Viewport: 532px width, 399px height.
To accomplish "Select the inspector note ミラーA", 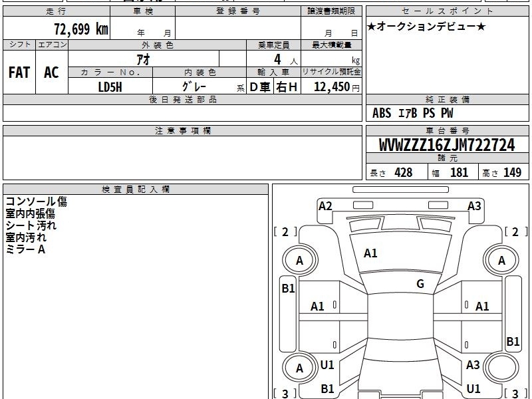I will tap(25, 250).
